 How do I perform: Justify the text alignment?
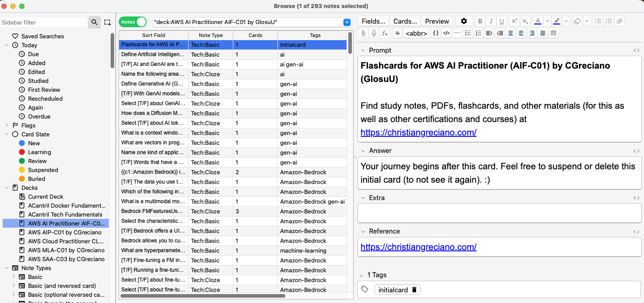pos(543,33)
